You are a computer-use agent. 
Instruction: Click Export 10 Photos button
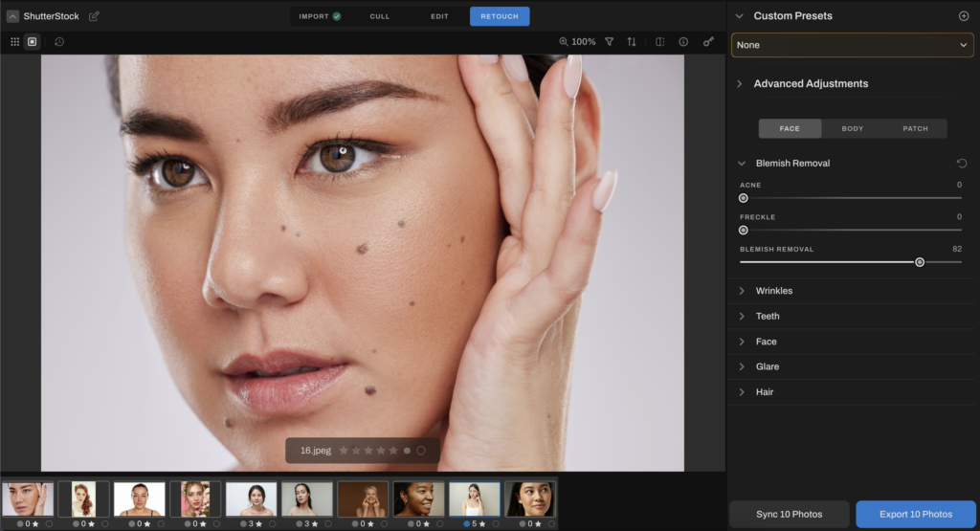click(x=916, y=515)
